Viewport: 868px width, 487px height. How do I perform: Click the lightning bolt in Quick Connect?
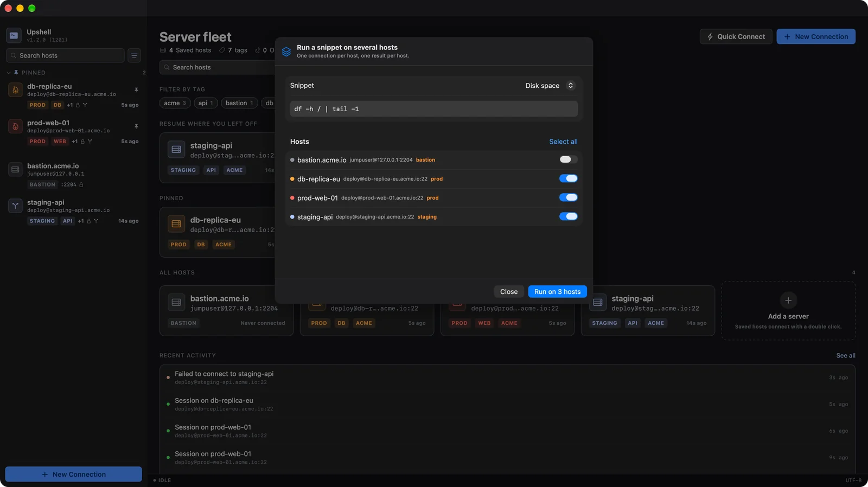tap(710, 37)
